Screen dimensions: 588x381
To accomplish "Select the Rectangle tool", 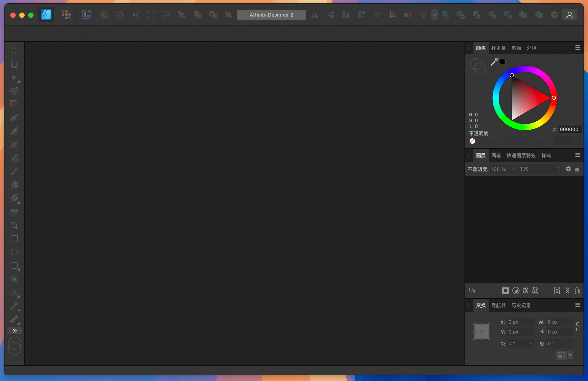I will click(14, 239).
